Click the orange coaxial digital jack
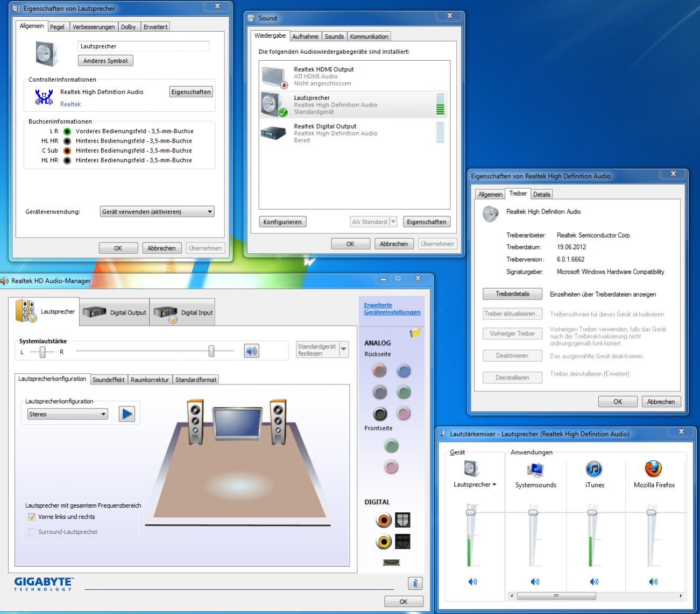The height and width of the screenshot is (614, 700). pyautogui.click(x=384, y=520)
